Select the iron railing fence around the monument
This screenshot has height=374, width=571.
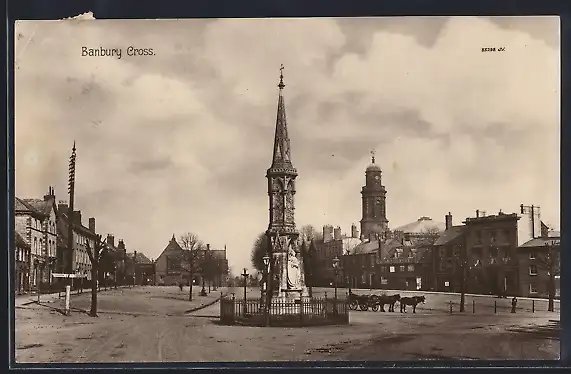pyautogui.click(x=284, y=310)
